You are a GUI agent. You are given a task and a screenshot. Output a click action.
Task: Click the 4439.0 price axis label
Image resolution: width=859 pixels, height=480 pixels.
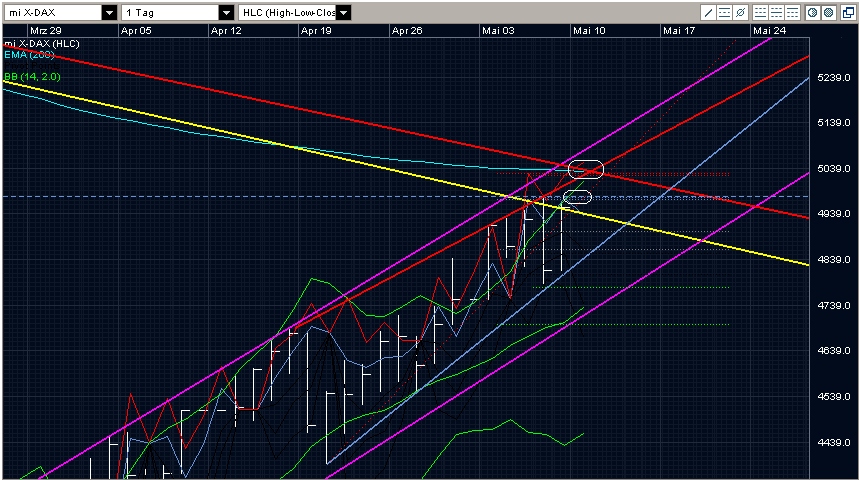coord(834,443)
